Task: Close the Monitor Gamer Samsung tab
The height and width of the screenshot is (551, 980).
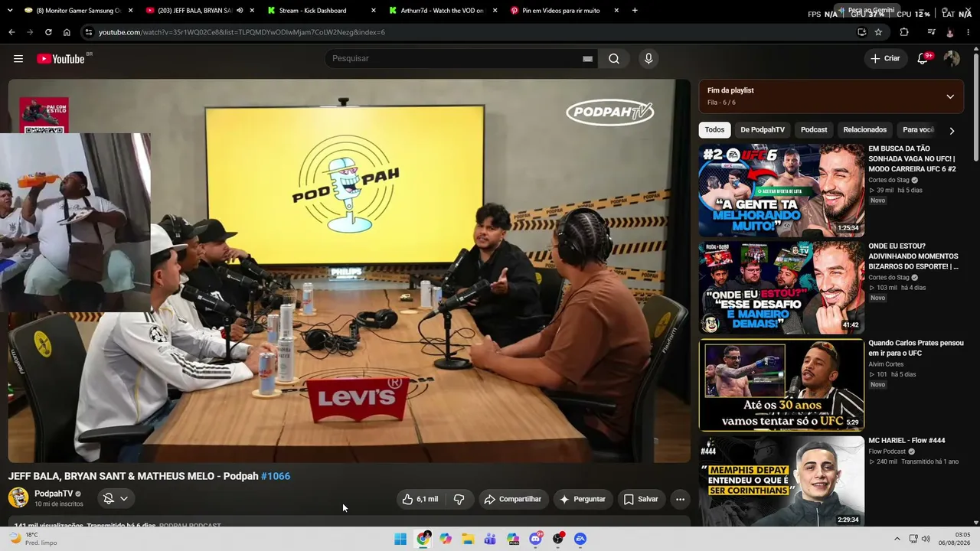Action: pos(131,11)
